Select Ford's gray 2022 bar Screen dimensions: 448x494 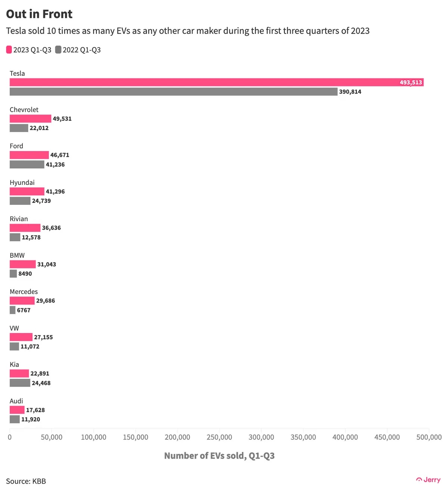pyautogui.click(x=27, y=165)
